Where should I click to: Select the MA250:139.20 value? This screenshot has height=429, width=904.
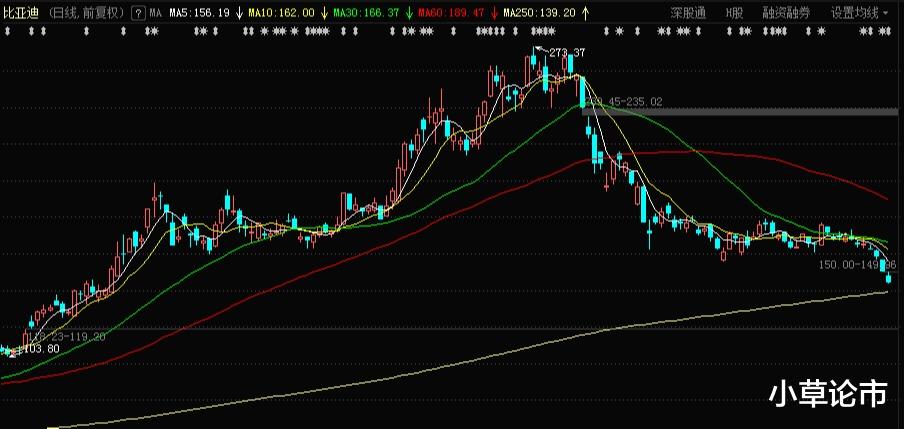click(539, 13)
